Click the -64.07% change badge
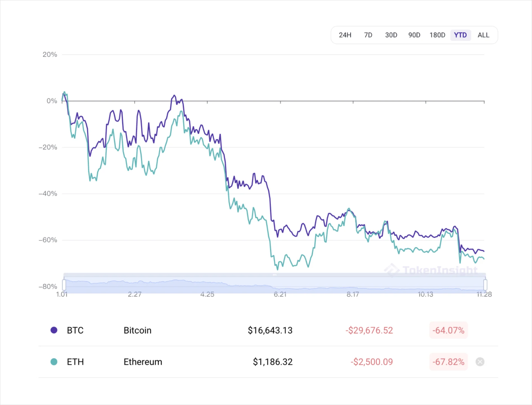 (x=448, y=330)
